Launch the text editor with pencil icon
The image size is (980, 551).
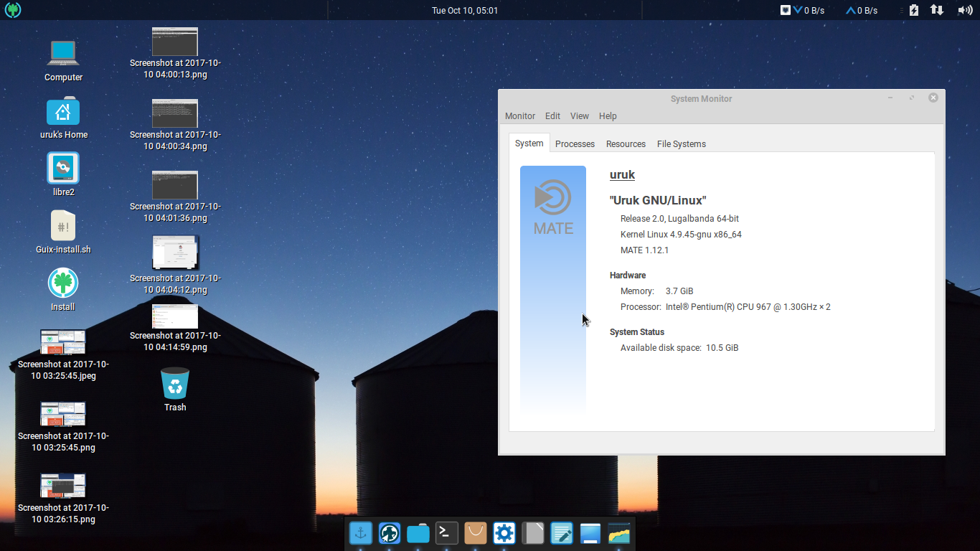pyautogui.click(x=562, y=533)
